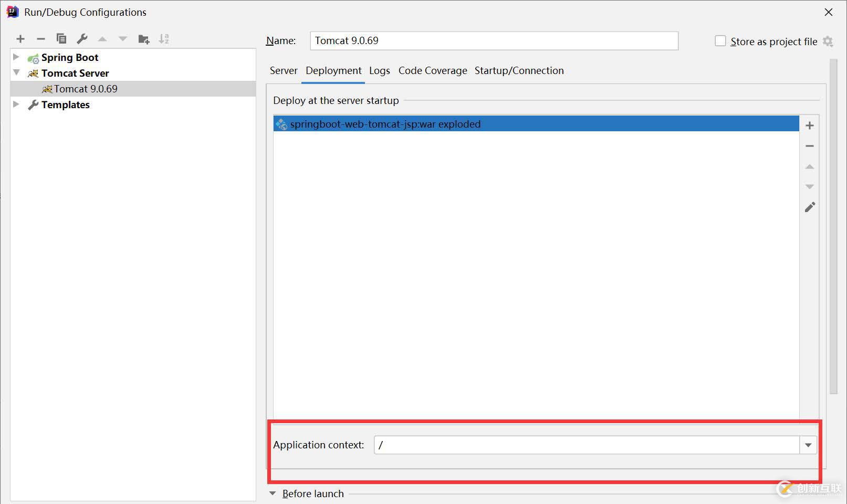
Task: Move configuration down in the list toolbar
Action: 123,39
